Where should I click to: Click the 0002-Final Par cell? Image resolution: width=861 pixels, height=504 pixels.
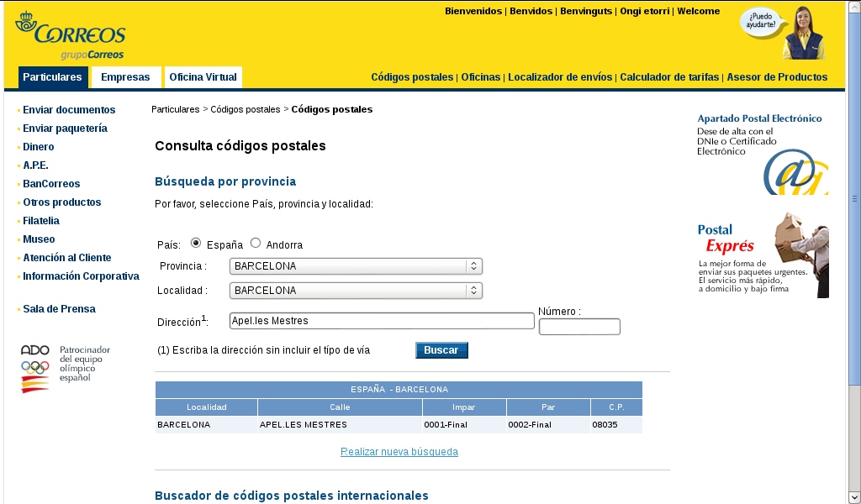(548, 424)
